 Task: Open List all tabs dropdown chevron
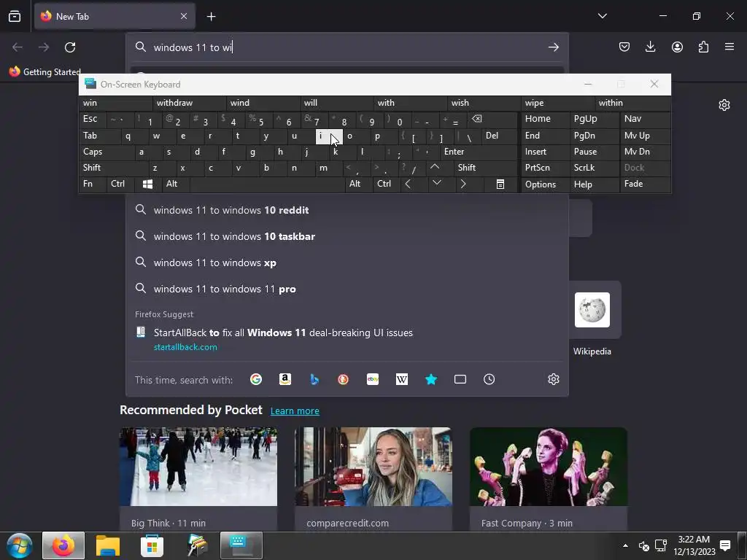click(x=602, y=16)
